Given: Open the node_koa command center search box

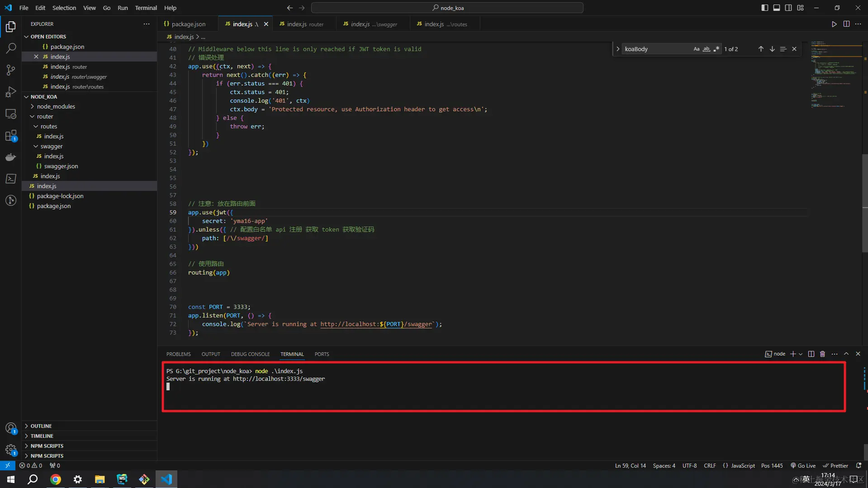Looking at the screenshot, I should point(447,8).
